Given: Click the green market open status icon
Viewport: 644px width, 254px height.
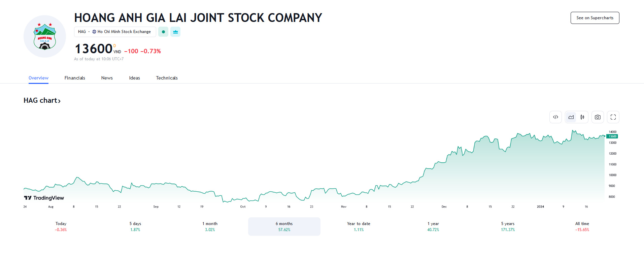Looking at the screenshot, I should (163, 32).
